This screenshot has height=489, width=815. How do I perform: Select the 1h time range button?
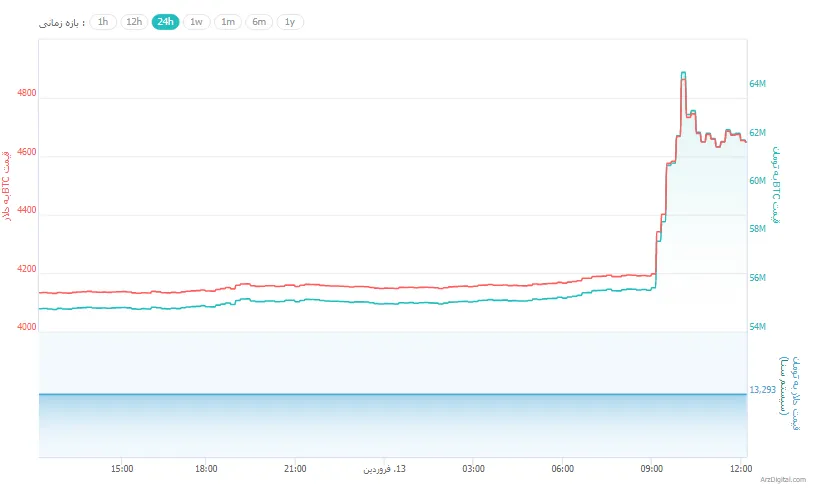103,22
